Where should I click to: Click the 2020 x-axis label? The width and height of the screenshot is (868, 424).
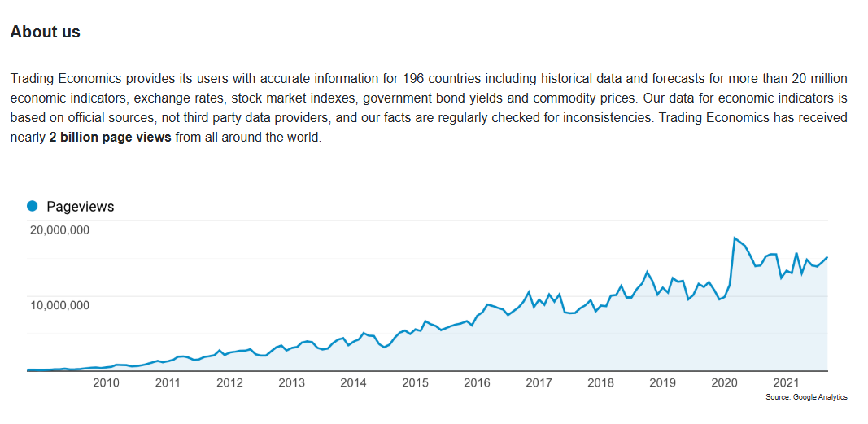[x=723, y=382]
